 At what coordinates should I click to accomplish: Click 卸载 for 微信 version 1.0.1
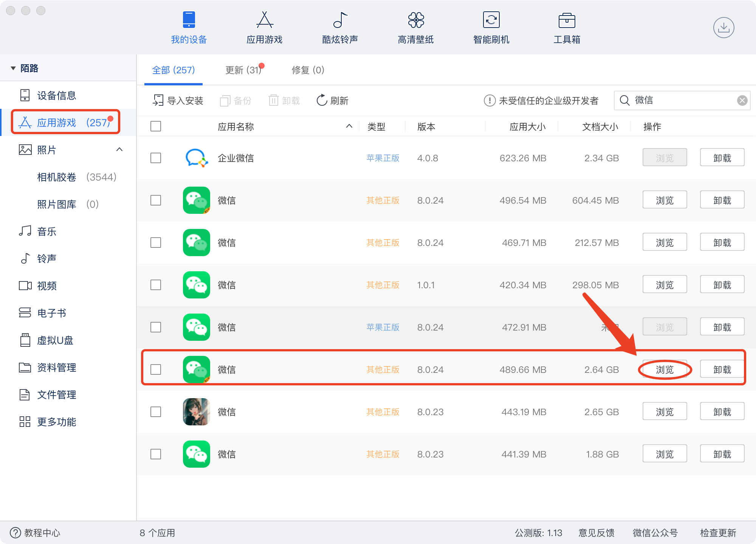tap(722, 285)
